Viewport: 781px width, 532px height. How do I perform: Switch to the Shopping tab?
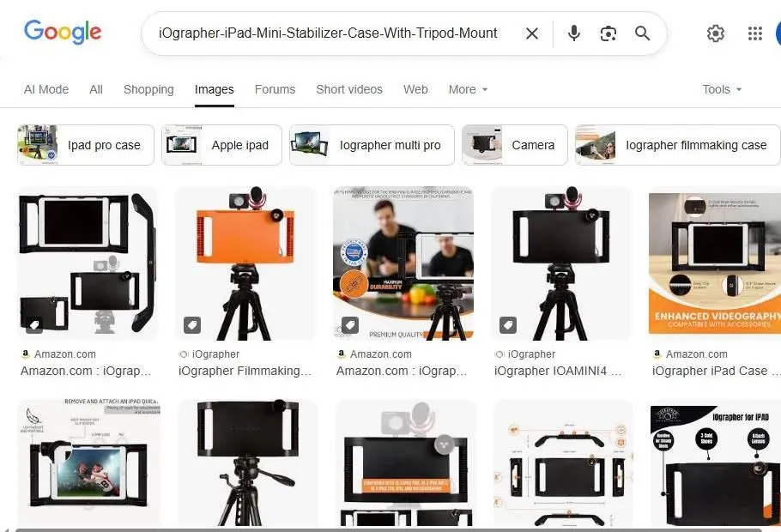(148, 89)
